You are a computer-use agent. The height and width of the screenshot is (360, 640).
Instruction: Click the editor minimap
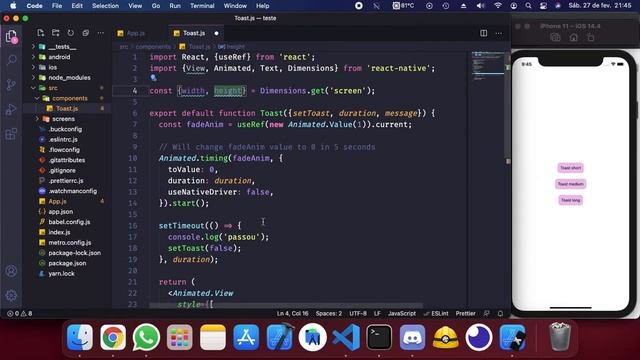[x=488, y=66]
